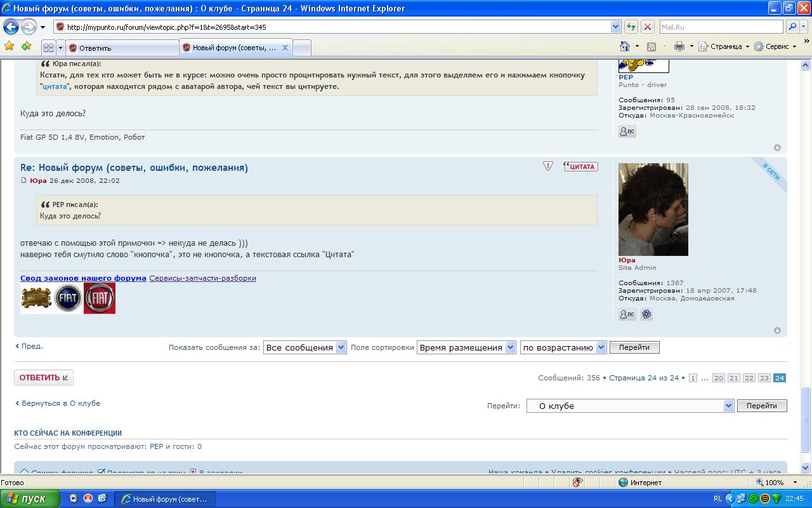
Task: Send a private message to Юра via the ЛС icon
Action: pos(627,314)
